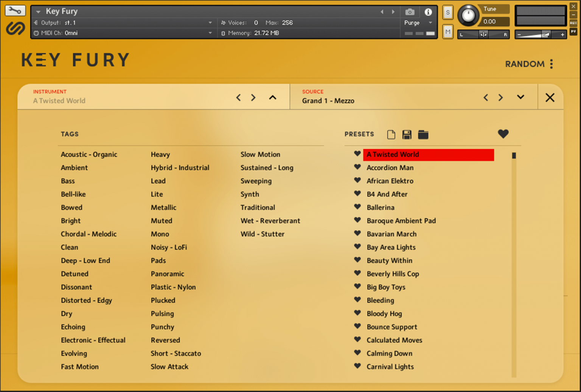
Task: Open the Purge menu button
Action: [417, 23]
